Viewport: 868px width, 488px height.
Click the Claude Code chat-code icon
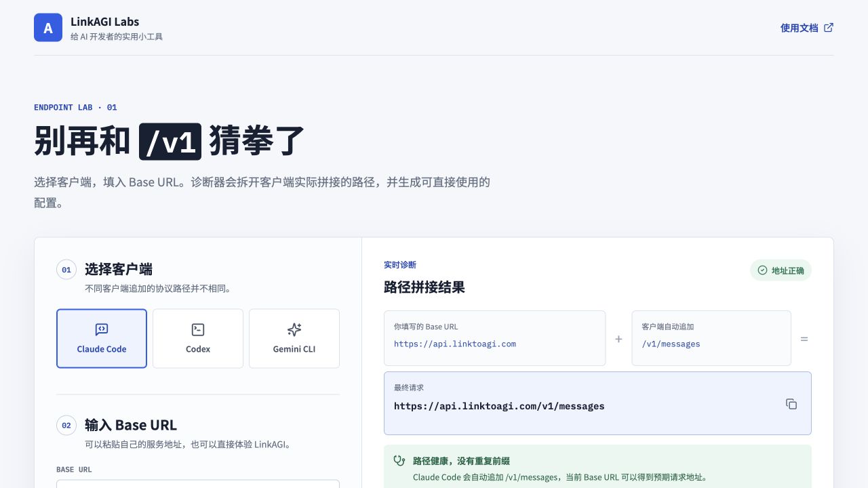coord(102,329)
